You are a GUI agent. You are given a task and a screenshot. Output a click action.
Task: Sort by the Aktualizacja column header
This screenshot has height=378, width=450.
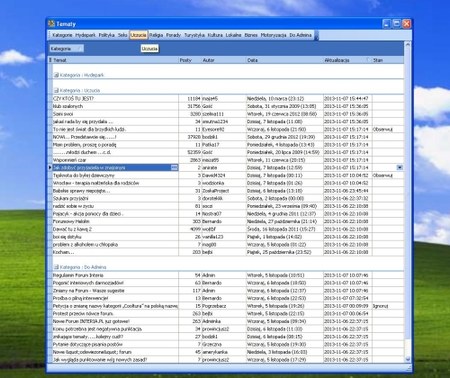pyautogui.click(x=348, y=60)
